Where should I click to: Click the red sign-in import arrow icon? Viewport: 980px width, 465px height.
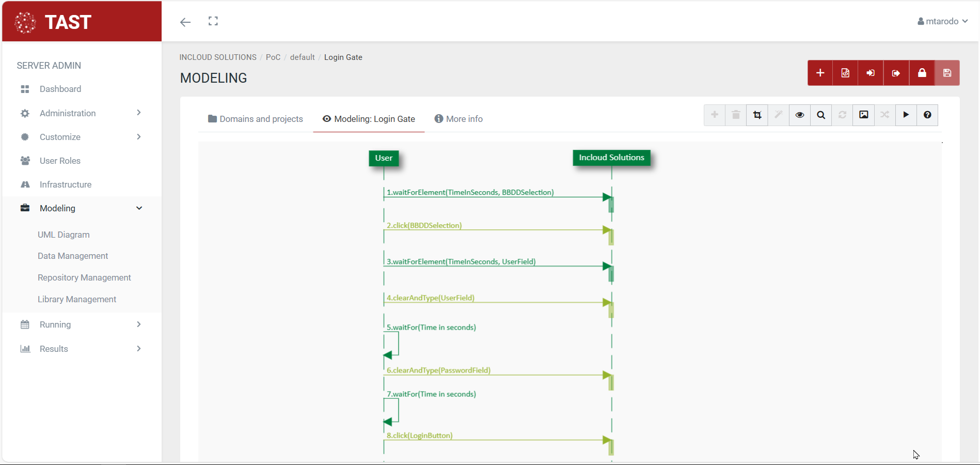[871, 73]
